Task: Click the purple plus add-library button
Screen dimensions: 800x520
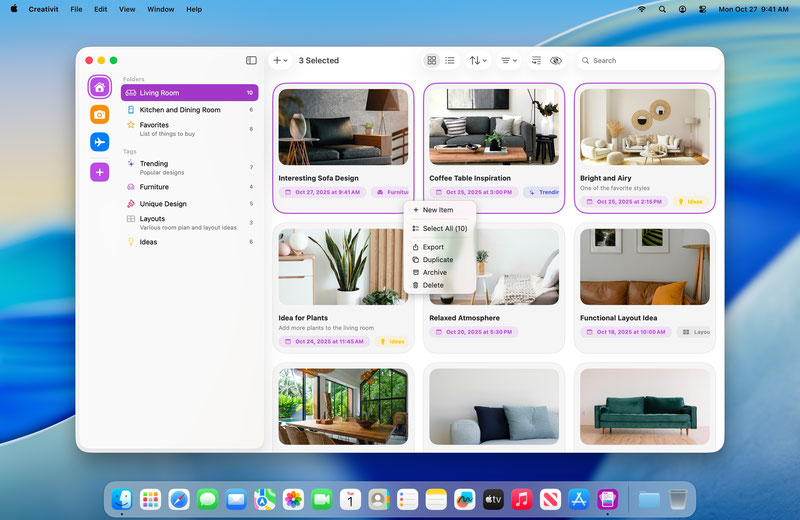Action: (99, 172)
